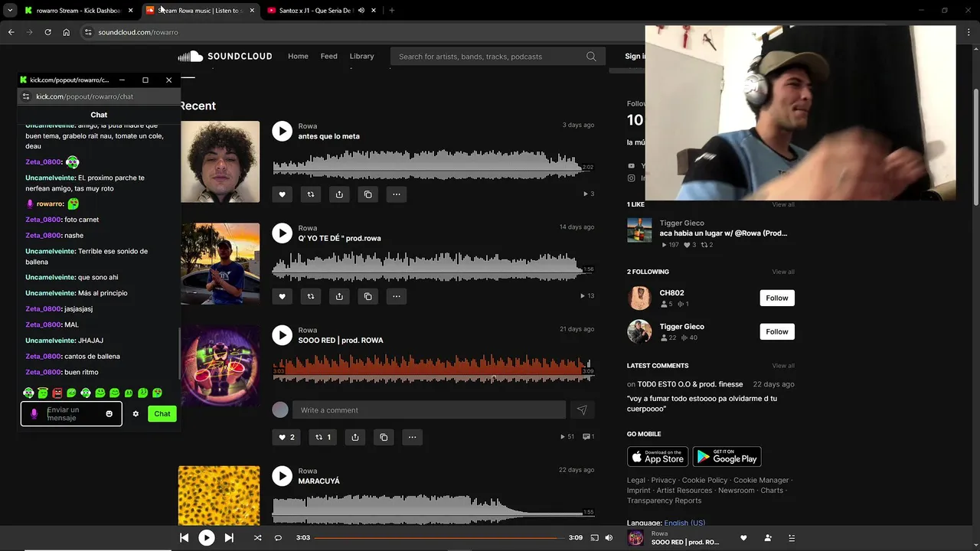Open emoji picker in chat input
Screen dimensions: 980x551
109,414
